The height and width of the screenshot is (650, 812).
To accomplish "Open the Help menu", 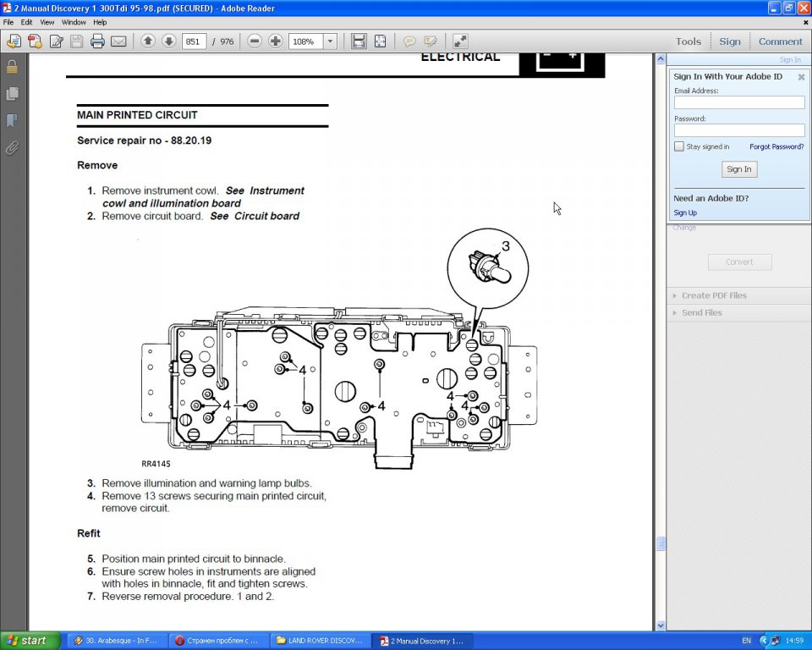I will click(100, 22).
